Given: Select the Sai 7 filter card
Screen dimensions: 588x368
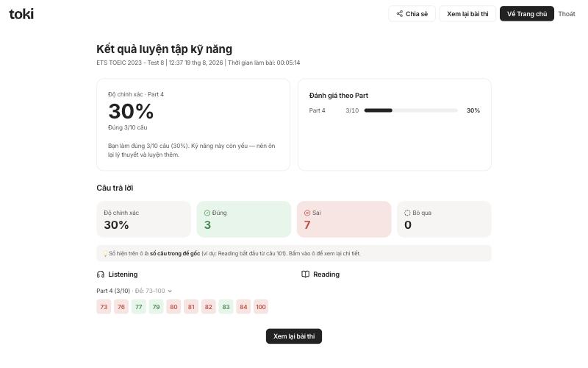Looking at the screenshot, I should 344,219.
